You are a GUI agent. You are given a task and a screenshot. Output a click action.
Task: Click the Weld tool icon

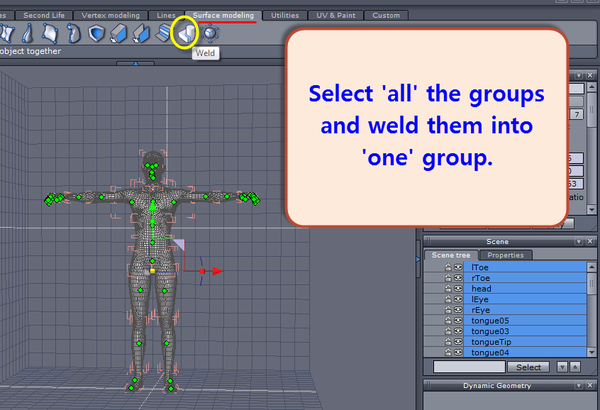click(186, 34)
